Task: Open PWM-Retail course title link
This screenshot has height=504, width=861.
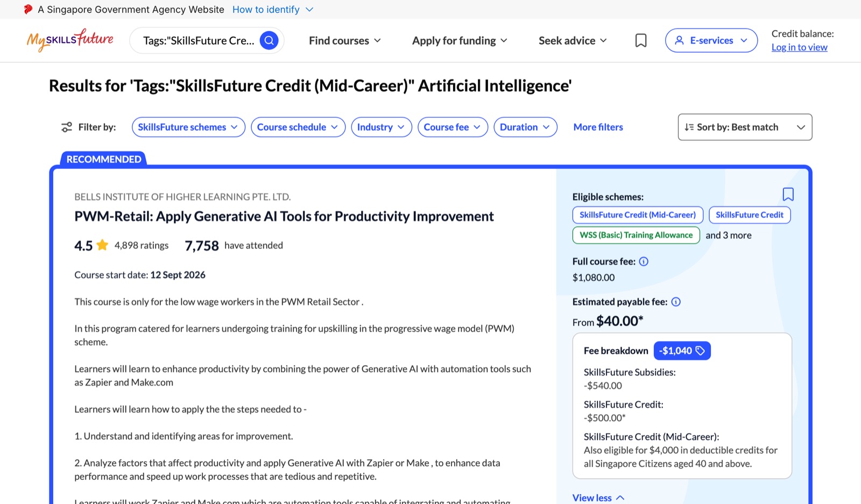Action: click(x=284, y=216)
